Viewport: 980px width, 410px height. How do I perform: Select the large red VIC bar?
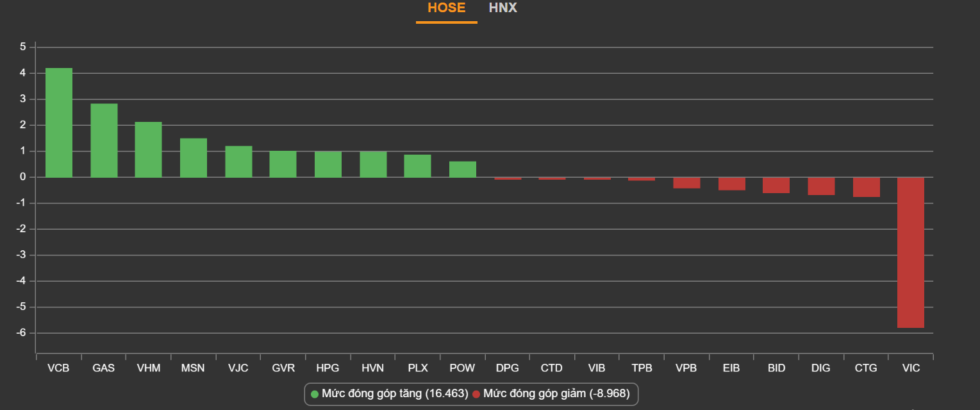click(x=910, y=252)
